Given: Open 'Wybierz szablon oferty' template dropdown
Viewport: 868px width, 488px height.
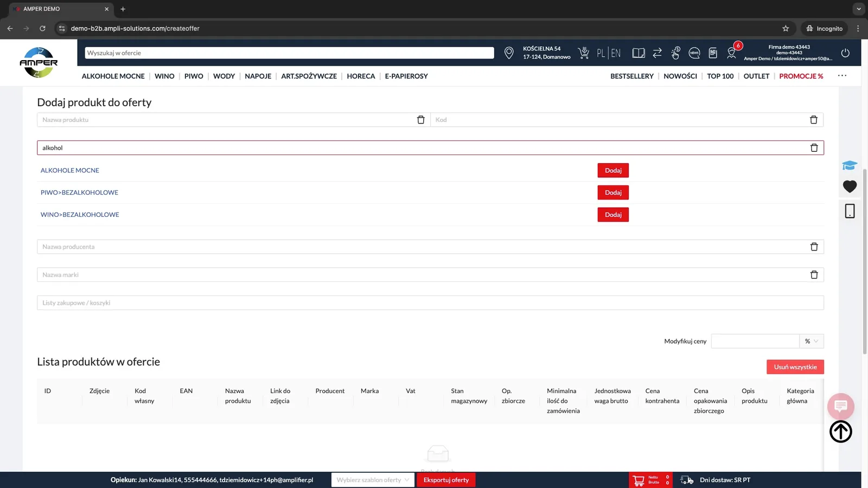Looking at the screenshot, I should click(373, 480).
